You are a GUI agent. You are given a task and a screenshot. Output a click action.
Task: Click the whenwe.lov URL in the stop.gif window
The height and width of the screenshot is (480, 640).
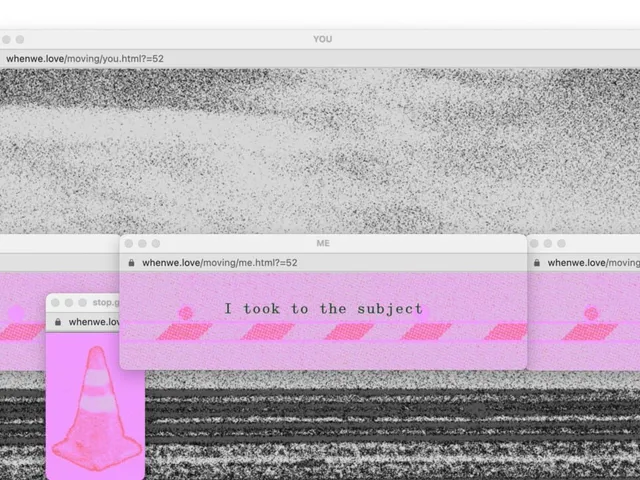[94, 322]
